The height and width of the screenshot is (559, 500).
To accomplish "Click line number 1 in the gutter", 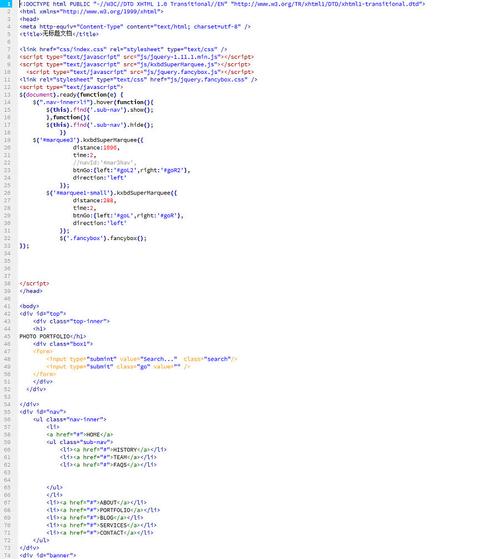I will pyautogui.click(x=9, y=4).
